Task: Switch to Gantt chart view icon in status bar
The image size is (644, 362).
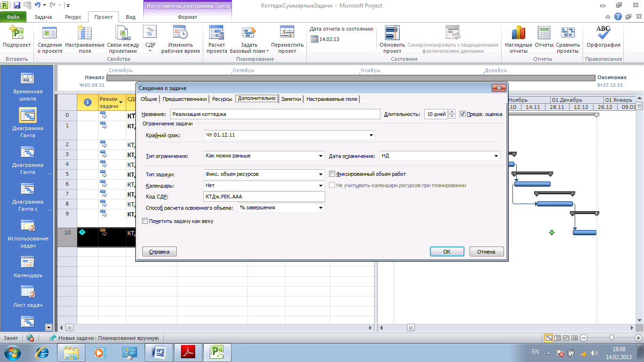Action: point(549,338)
